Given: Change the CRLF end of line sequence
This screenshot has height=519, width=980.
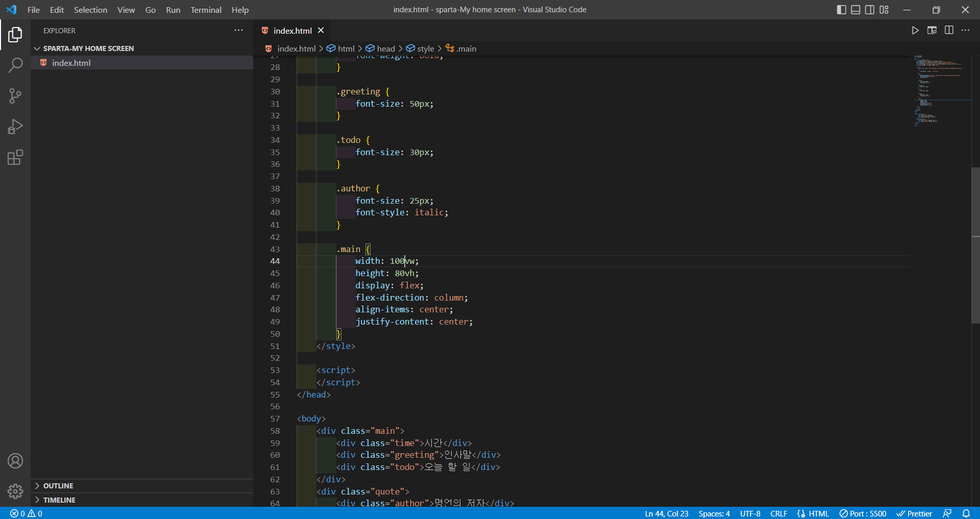Looking at the screenshot, I should pos(778,513).
